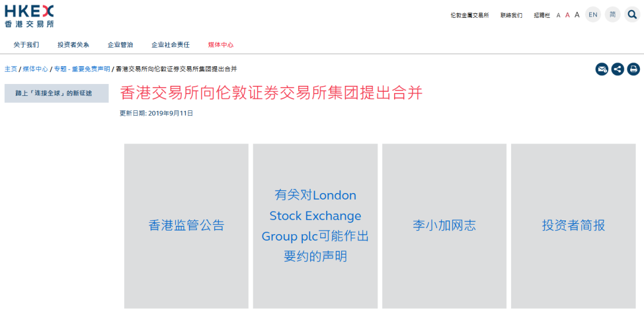Open the 香港监管公告 tile

(187, 226)
